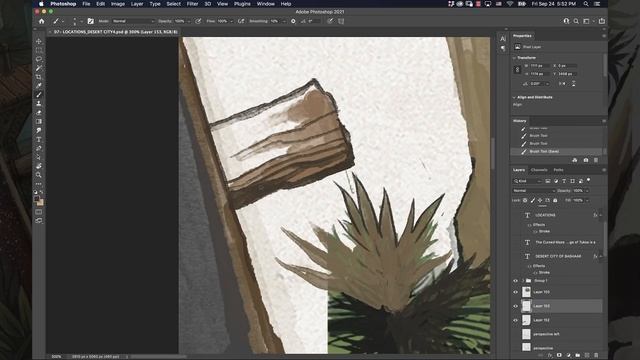Open the File menu

(86, 4)
